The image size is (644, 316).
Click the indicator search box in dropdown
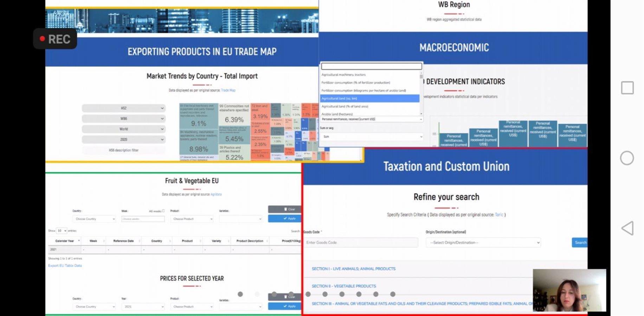click(x=371, y=66)
